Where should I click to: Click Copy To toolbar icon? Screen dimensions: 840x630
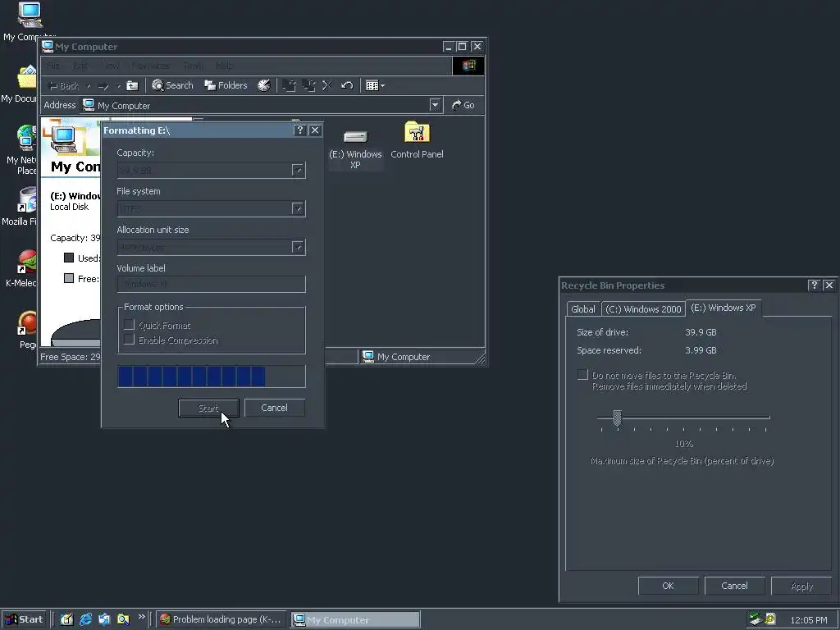point(308,85)
